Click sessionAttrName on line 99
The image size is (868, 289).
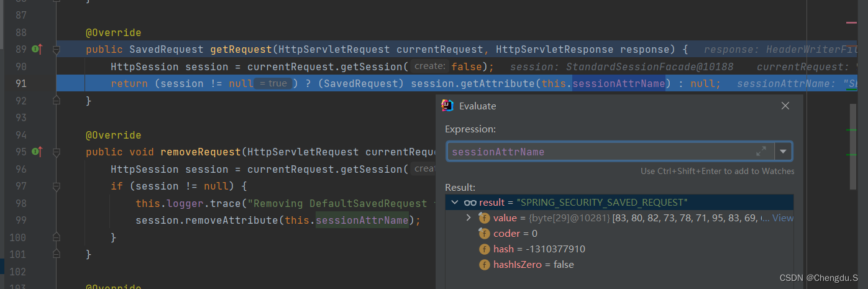(362, 220)
